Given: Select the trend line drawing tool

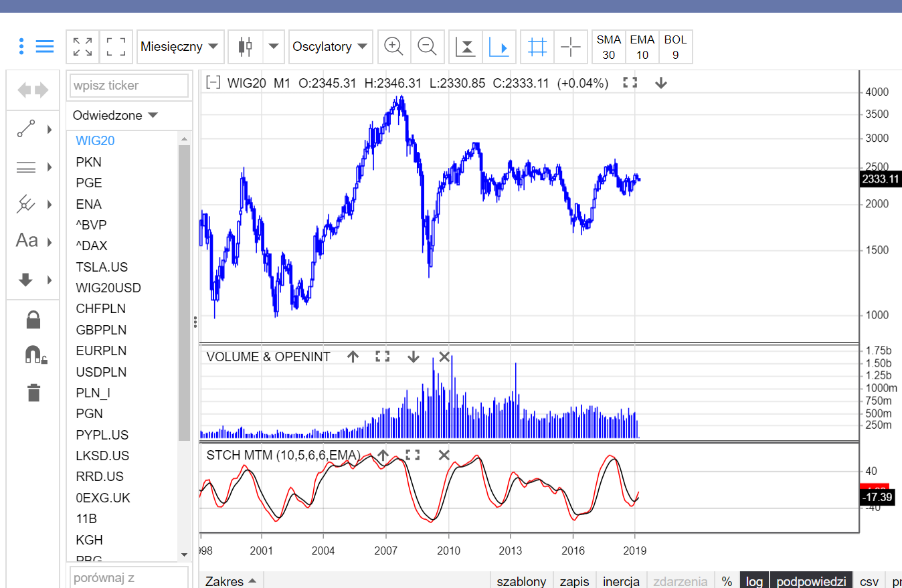Looking at the screenshot, I should pyautogui.click(x=27, y=129).
